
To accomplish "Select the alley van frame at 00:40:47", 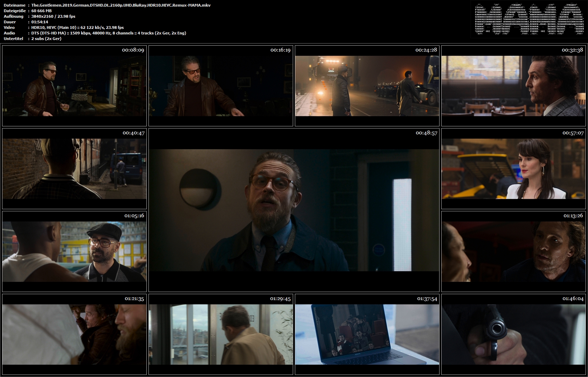I will click(74, 168).
